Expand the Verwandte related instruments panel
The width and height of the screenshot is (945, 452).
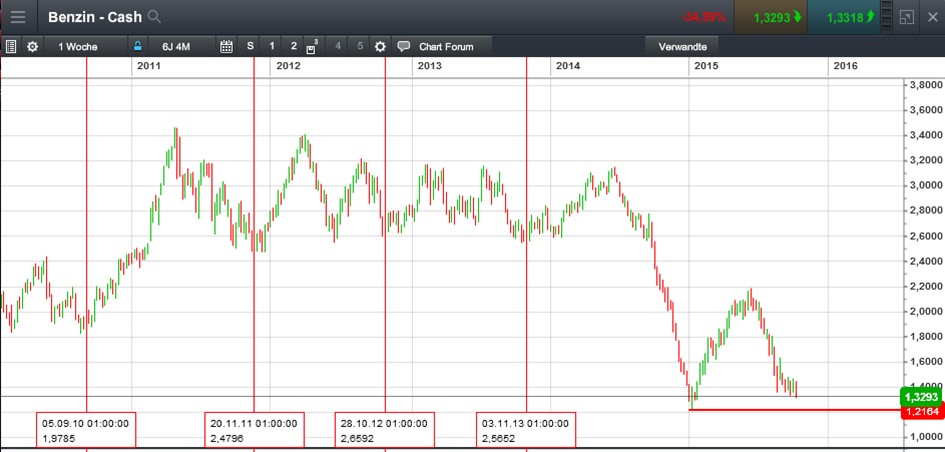point(682,46)
